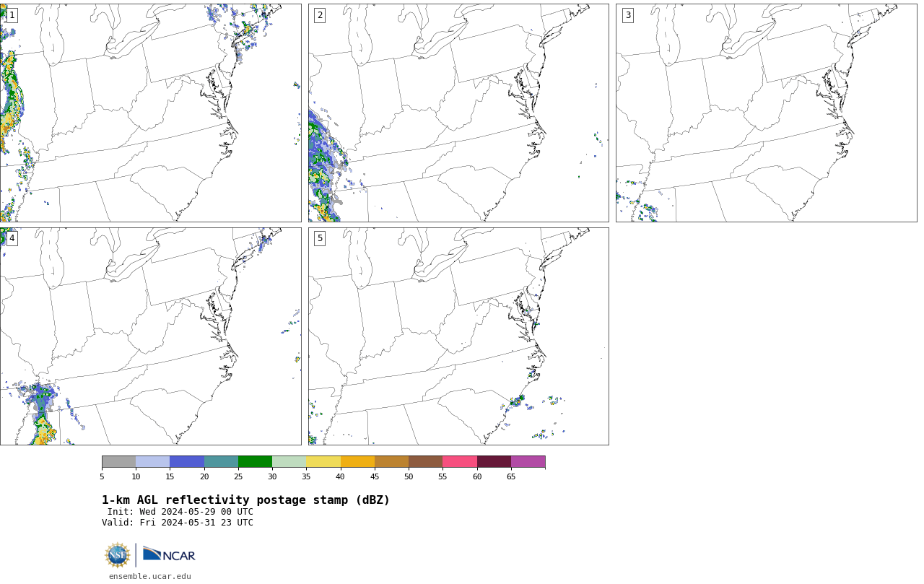
Task: Select the pale green 30-35 dBZ swatch
Action: pos(289,462)
